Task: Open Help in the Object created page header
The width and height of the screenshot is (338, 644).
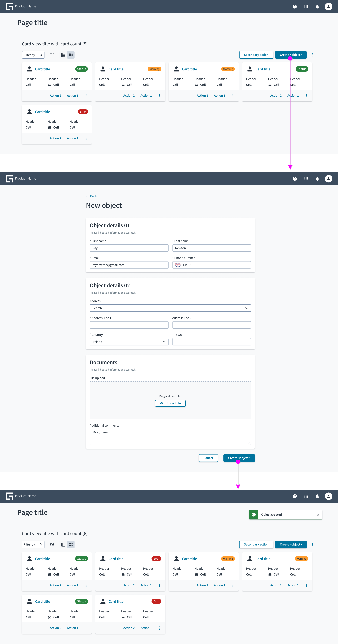Action: (x=295, y=496)
